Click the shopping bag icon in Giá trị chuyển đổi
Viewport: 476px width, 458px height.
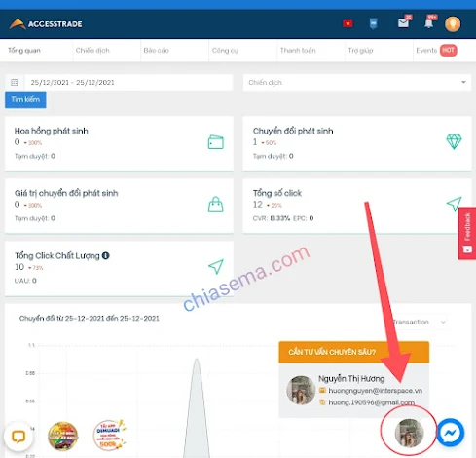(x=216, y=205)
